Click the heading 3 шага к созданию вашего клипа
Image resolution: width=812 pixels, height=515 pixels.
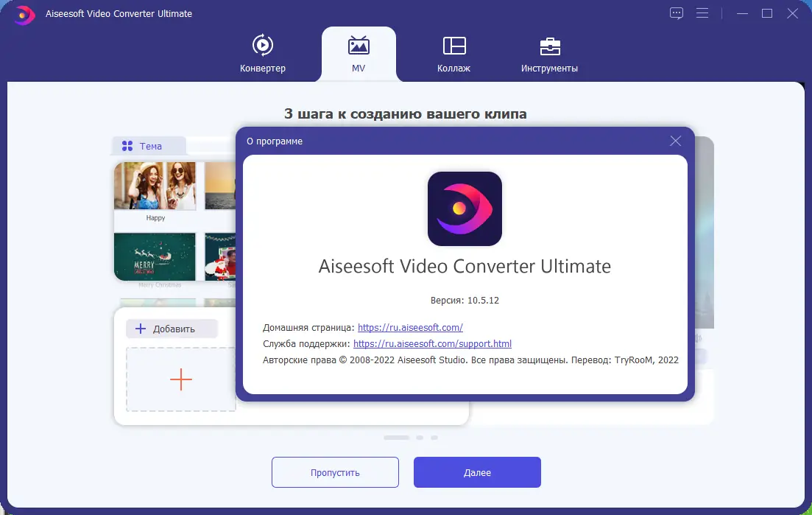click(406, 114)
